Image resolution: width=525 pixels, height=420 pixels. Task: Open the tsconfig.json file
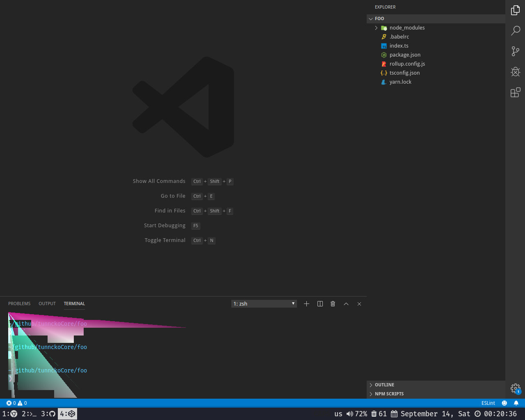404,73
